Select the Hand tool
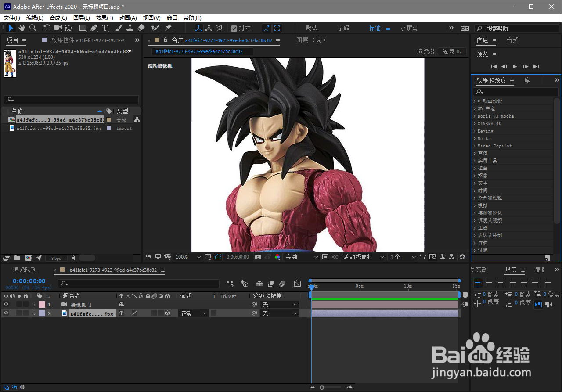 pyautogui.click(x=22, y=28)
